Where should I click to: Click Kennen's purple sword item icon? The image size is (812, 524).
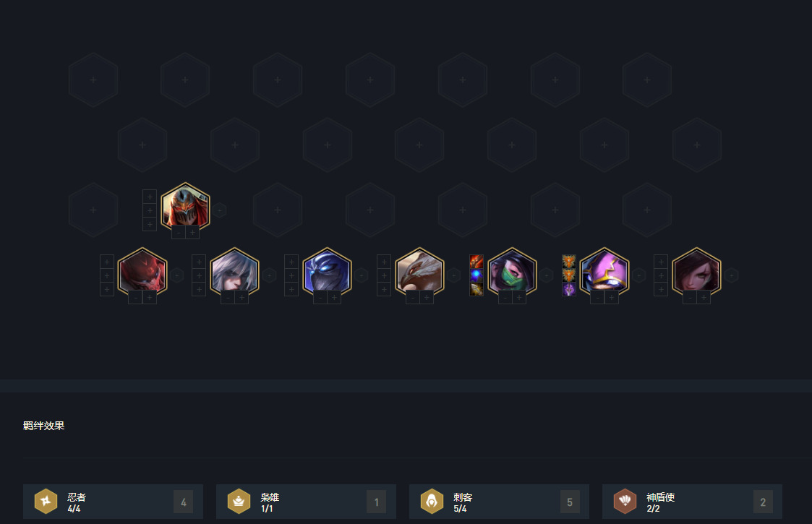coord(568,289)
